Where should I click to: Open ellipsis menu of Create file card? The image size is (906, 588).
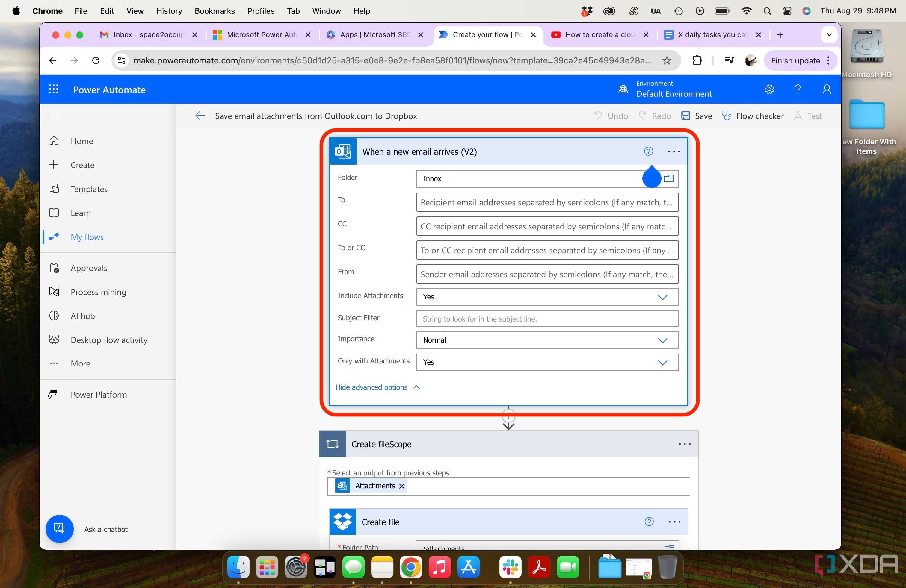(x=674, y=522)
